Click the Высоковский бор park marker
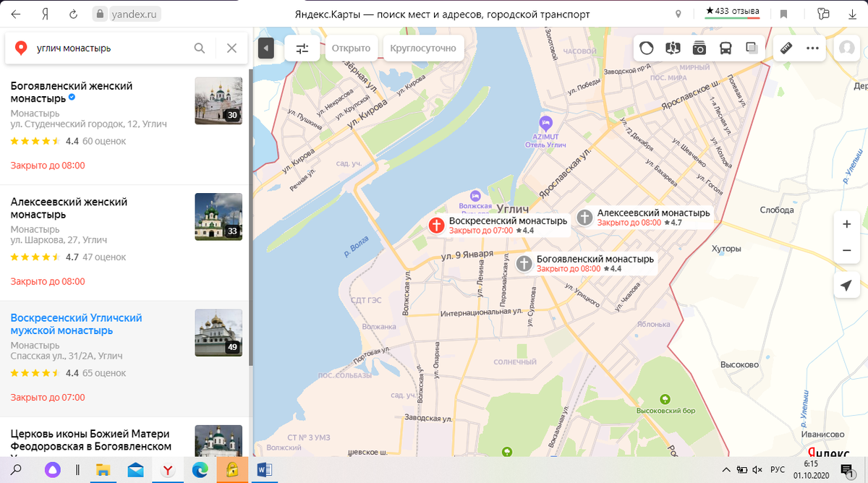Image resolution: width=868 pixels, height=483 pixels. tap(665, 399)
